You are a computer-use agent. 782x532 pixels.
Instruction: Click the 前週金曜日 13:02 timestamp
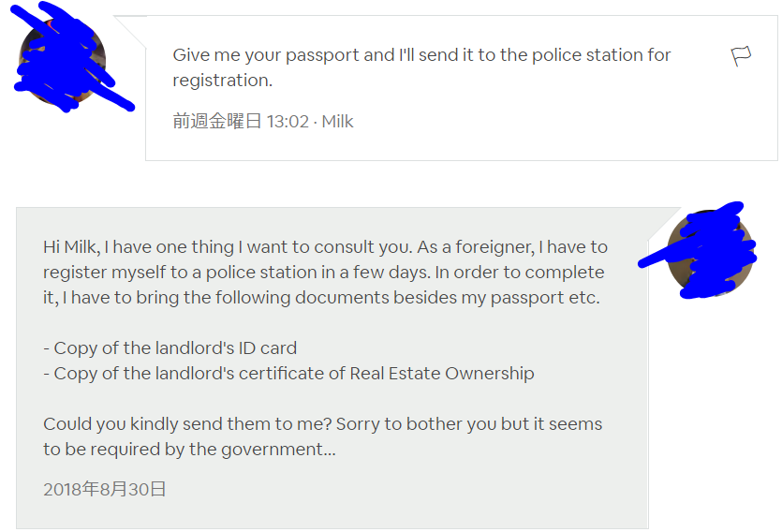tap(241, 121)
